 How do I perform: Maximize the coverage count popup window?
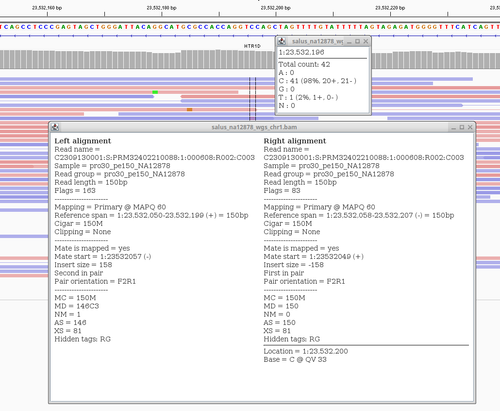[x=357, y=41]
